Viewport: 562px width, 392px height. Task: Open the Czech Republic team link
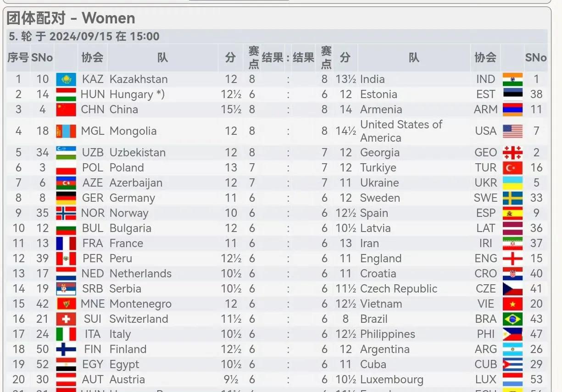[x=399, y=289]
